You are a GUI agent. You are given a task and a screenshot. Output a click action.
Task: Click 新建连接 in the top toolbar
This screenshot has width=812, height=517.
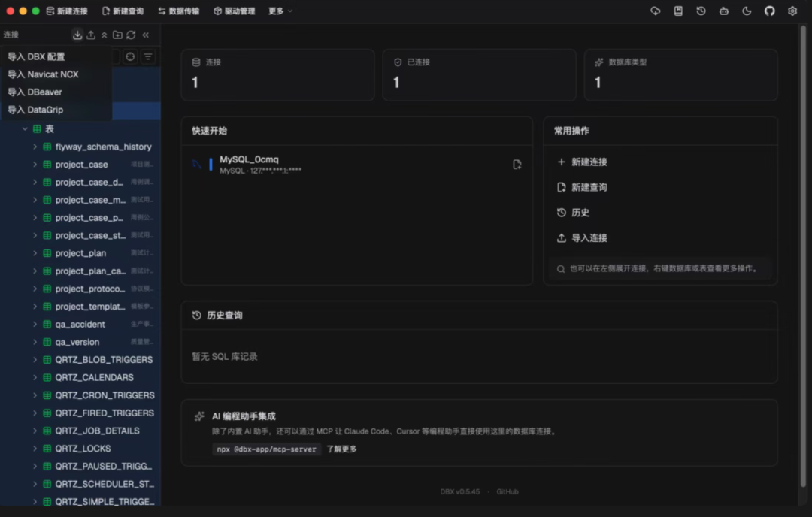tap(67, 11)
